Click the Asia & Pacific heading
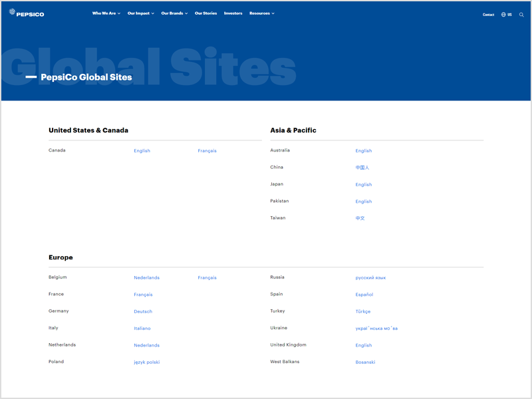 tap(293, 130)
